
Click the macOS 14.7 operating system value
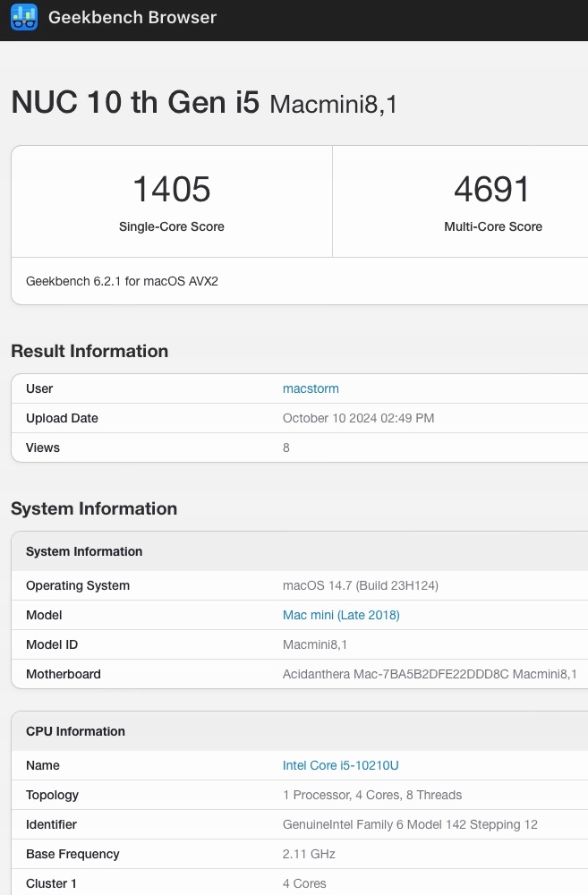[x=361, y=585]
